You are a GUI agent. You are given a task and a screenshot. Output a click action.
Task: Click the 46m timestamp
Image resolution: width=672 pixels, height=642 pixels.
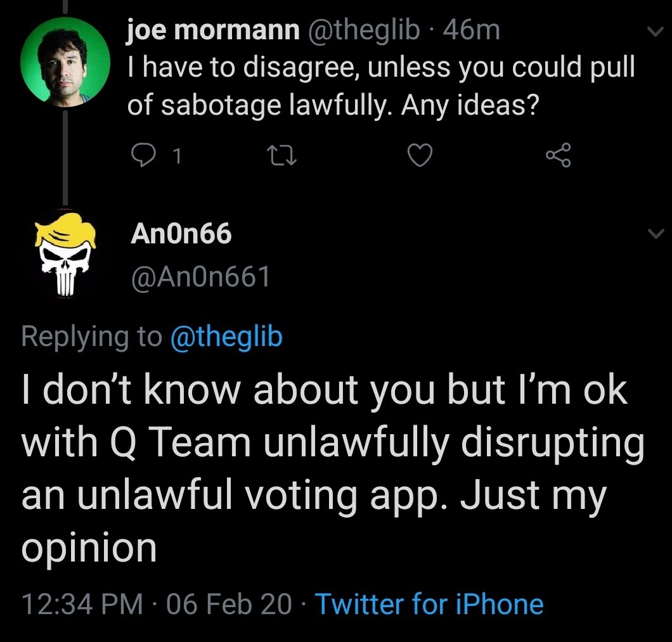click(472, 30)
